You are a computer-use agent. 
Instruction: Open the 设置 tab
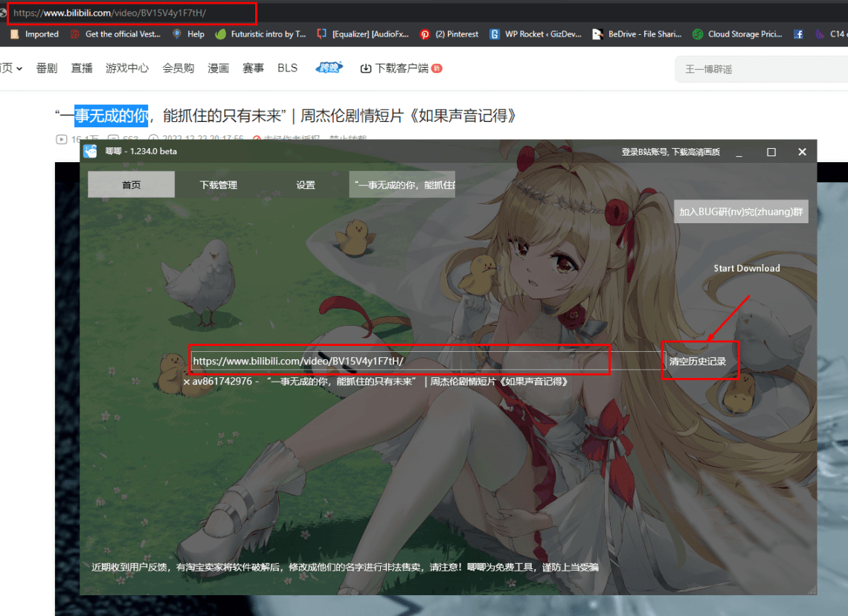click(306, 184)
